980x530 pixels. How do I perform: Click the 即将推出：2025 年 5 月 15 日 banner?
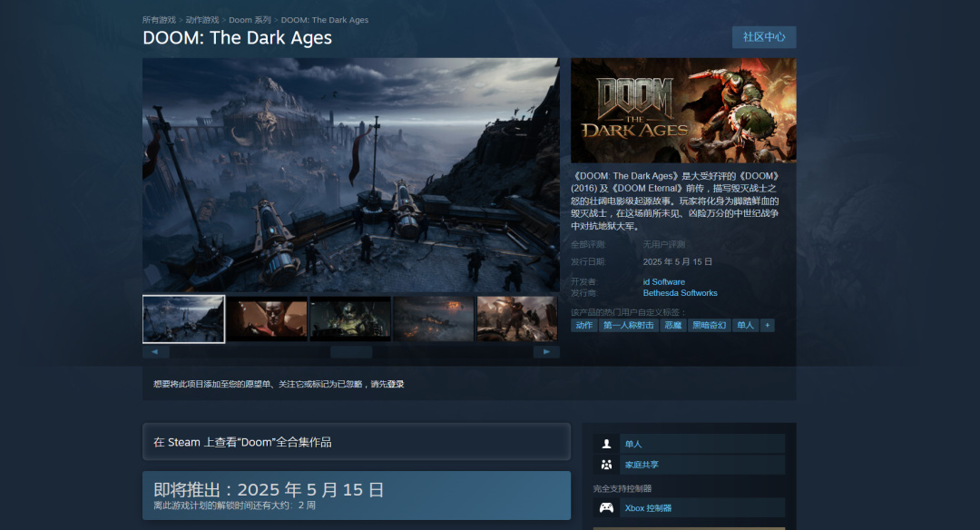(x=357, y=495)
